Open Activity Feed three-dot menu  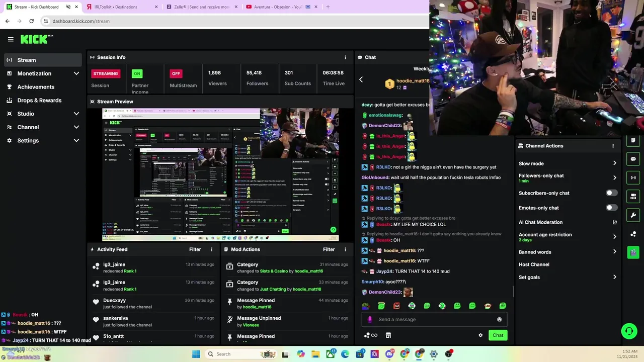[x=211, y=249]
